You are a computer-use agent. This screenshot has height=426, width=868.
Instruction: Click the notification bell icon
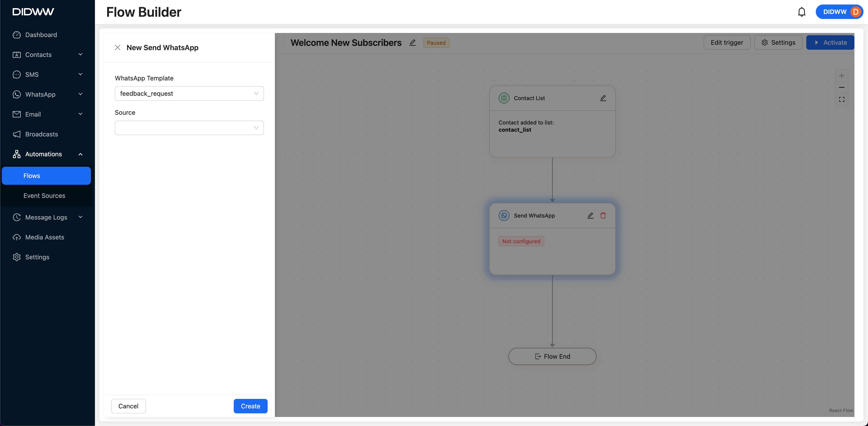[x=801, y=12]
